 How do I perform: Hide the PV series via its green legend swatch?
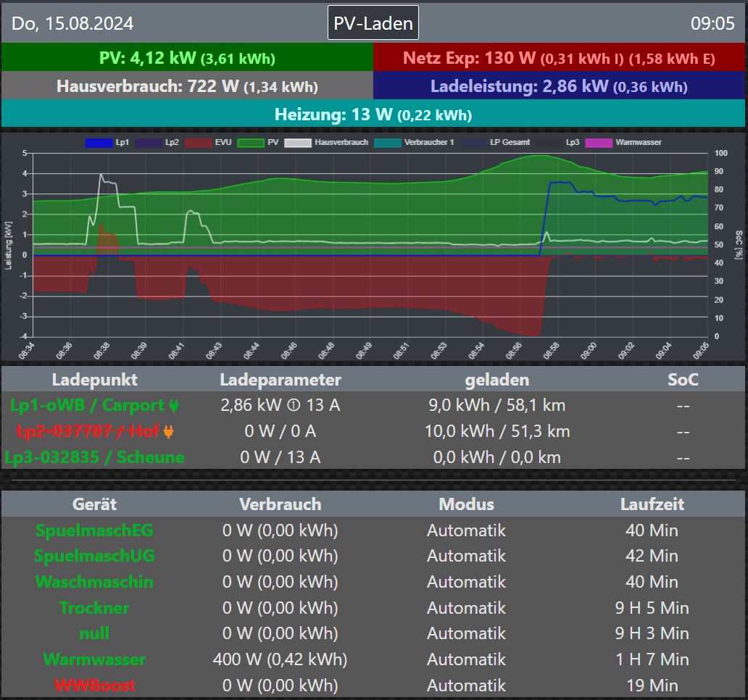pos(251,143)
